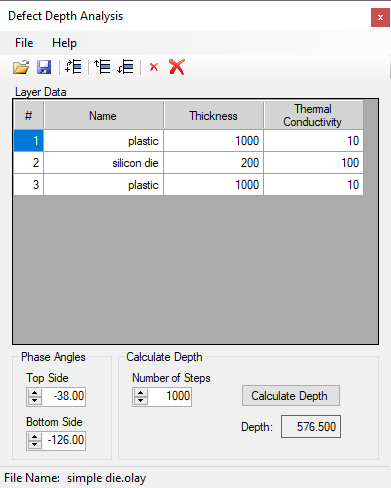Image resolution: width=391 pixels, height=488 pixels.
Task: Move selected layer up in list
Action: coord(102,67)
